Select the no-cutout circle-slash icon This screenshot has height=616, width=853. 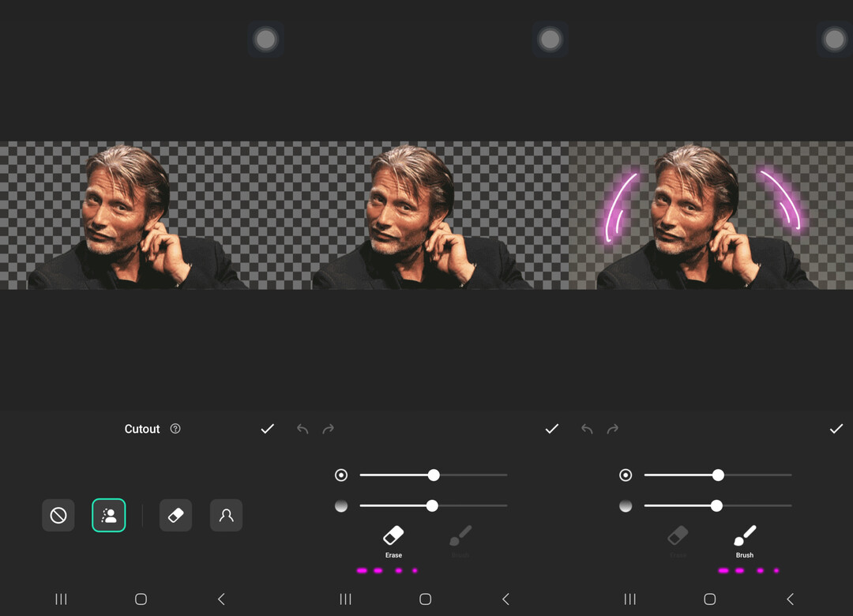pyautogui.click(x=58, y=516)
